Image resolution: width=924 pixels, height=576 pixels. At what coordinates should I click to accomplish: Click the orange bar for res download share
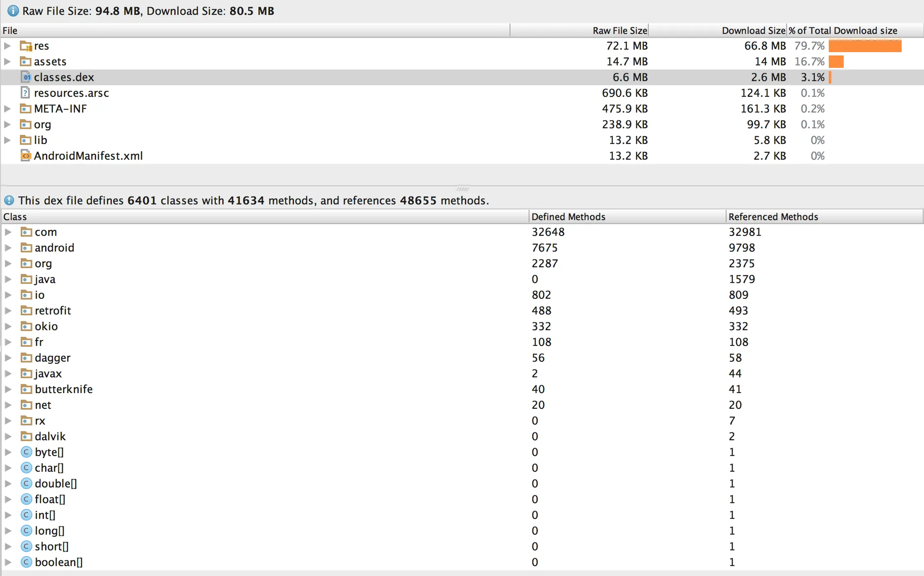click(x=864, y=46)
